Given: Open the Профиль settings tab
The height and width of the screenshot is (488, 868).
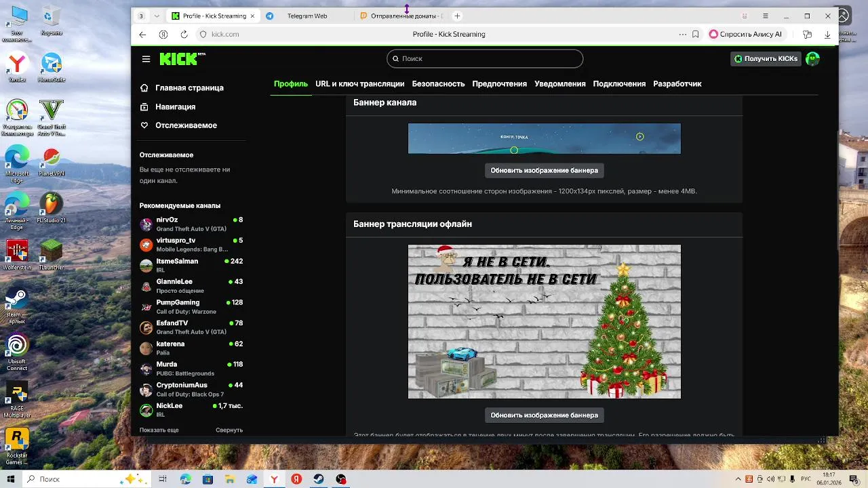Looking at the screenshot, I should tap(291, 84).
